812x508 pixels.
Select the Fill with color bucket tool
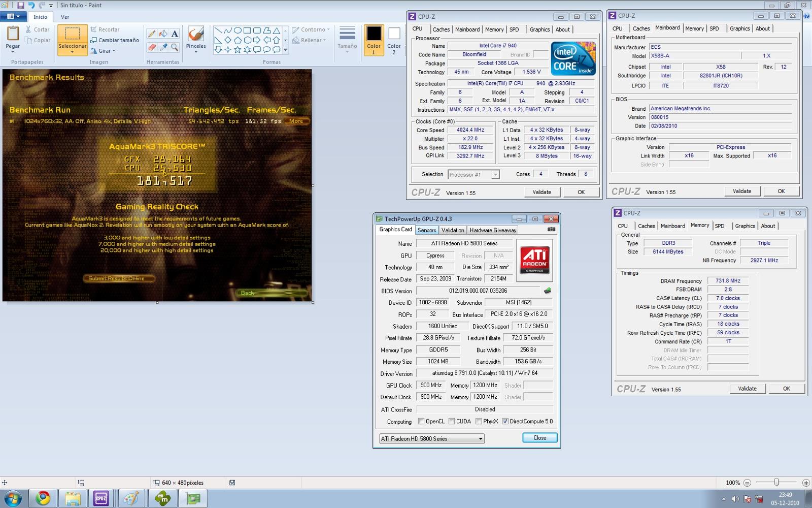(163, 34)
